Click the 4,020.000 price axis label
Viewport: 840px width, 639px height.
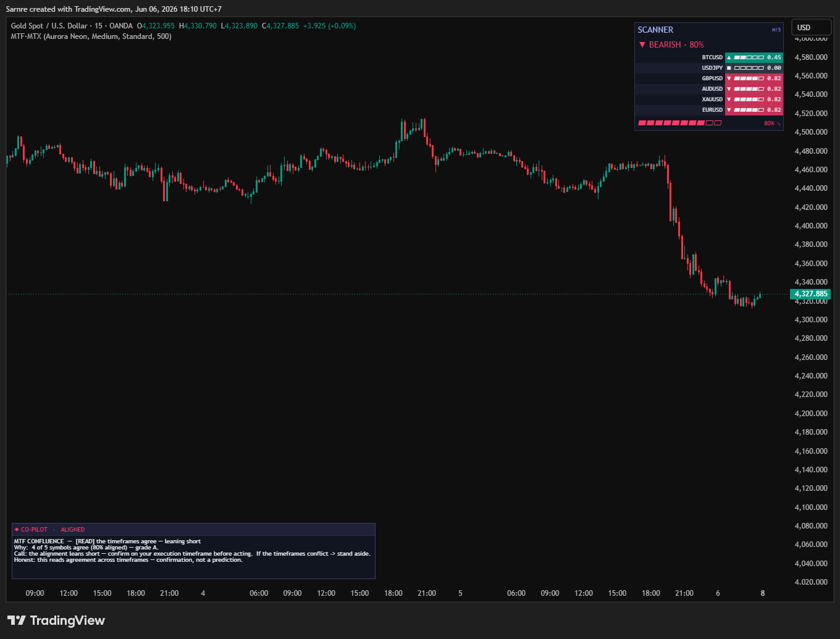coord(811,582)
